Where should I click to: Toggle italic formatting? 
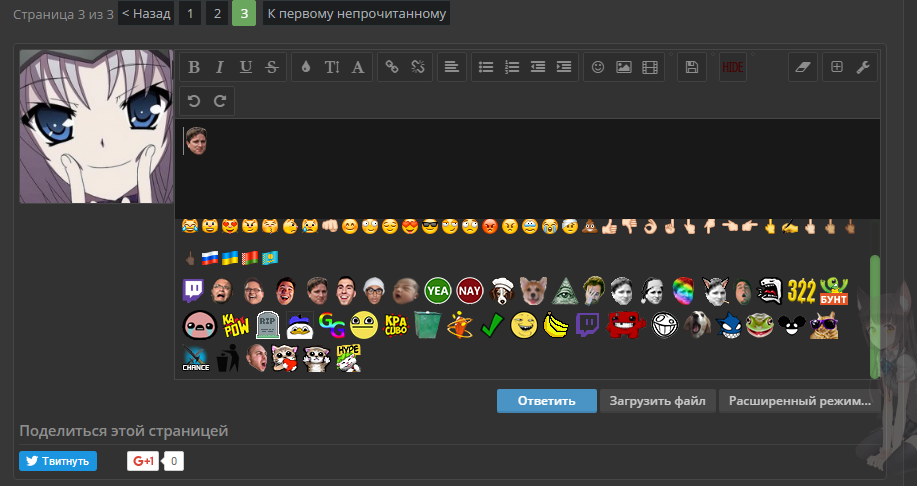pyautogui.click(x=220, y=67)
